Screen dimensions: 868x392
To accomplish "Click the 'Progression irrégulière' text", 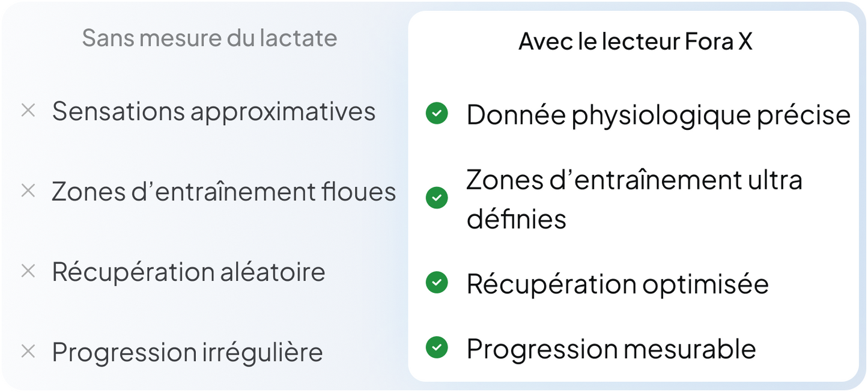I will [x=187, y=352].
